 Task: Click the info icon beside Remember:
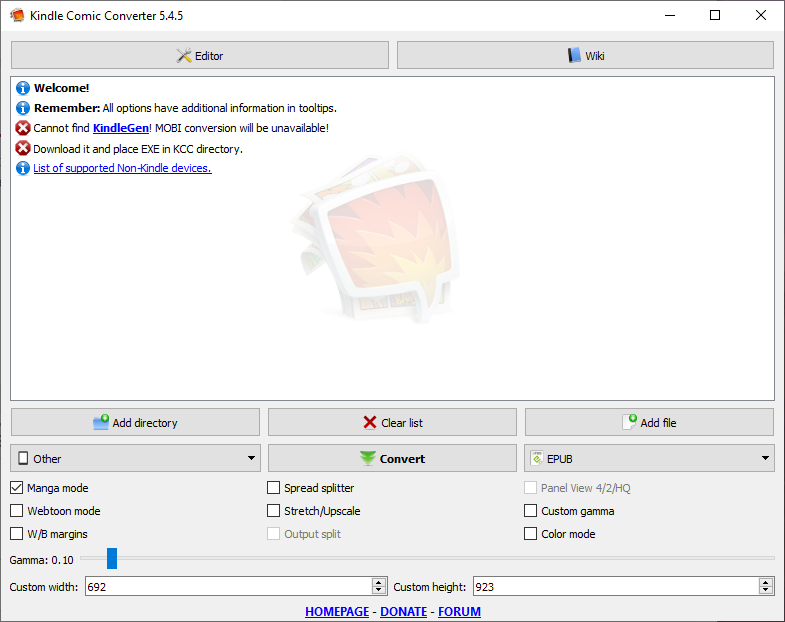tap(23, 108)
